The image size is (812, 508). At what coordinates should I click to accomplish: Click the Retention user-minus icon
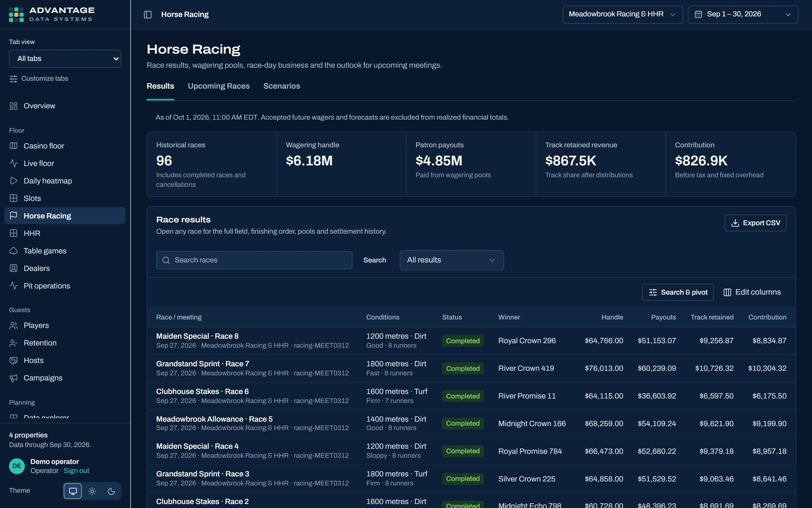[14, 343]
